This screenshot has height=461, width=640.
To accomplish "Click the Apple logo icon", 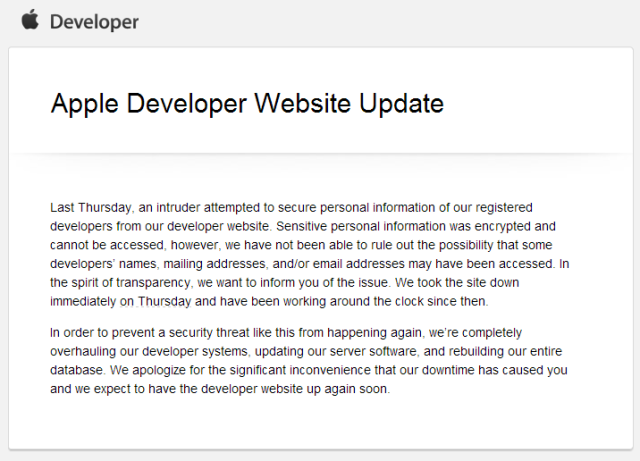I will 30,20.
